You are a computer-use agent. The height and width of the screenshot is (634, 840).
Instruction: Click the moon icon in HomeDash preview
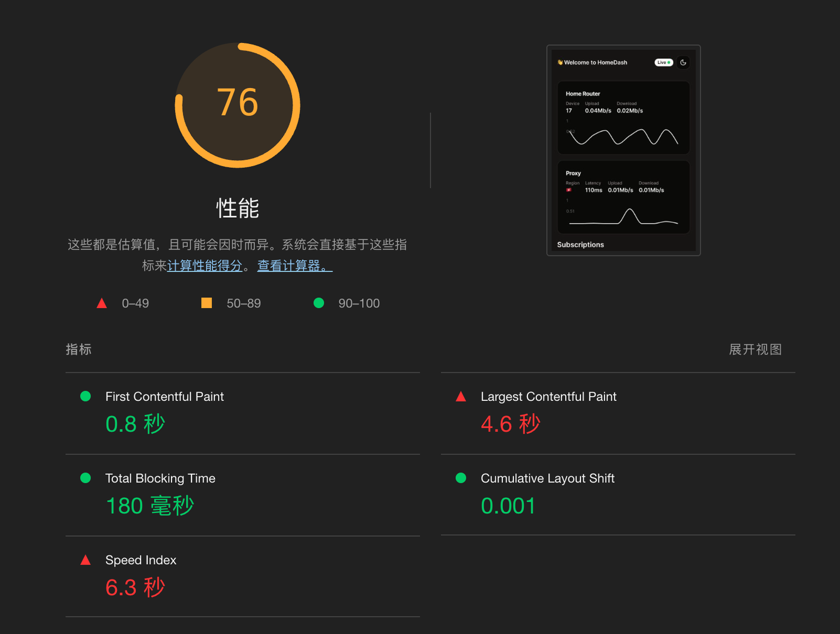pos(683,62)
